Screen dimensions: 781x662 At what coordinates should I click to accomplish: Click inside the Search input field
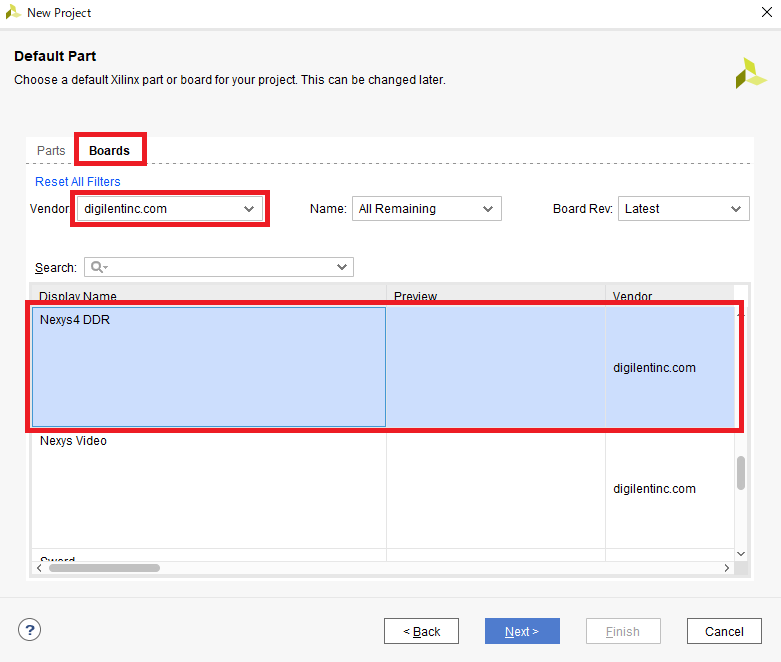click(219, 267)
